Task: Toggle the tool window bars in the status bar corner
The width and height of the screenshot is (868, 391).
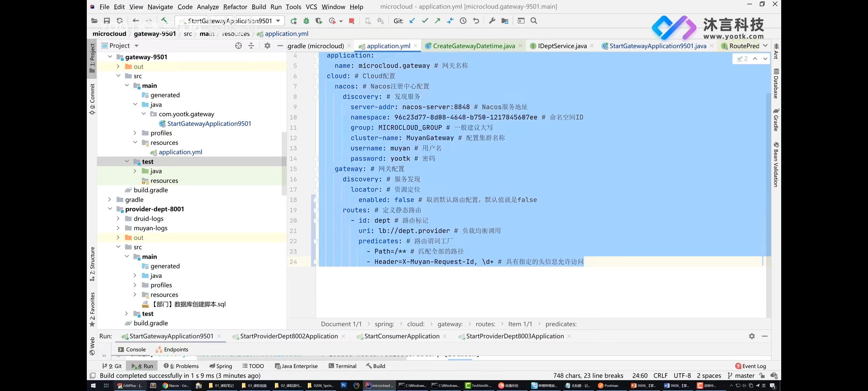Action: point(93,375)
